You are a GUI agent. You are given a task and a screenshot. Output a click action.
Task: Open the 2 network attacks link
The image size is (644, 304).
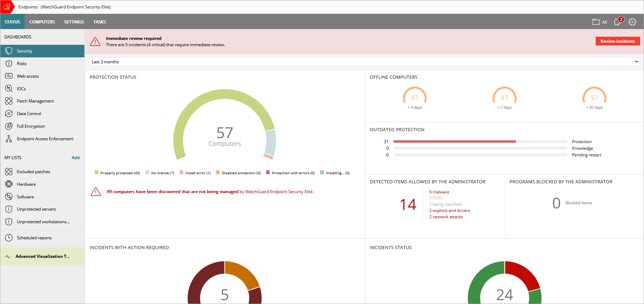point(446,217)
